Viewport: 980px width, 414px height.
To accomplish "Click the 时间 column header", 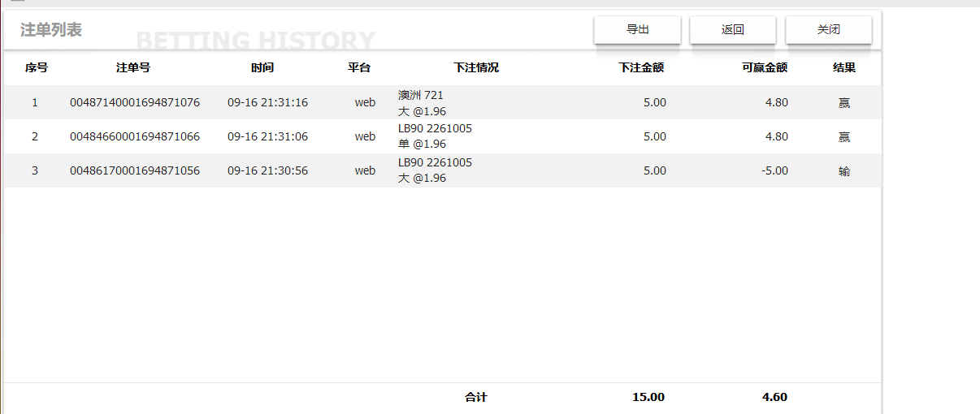I will (x=262, y=68).
